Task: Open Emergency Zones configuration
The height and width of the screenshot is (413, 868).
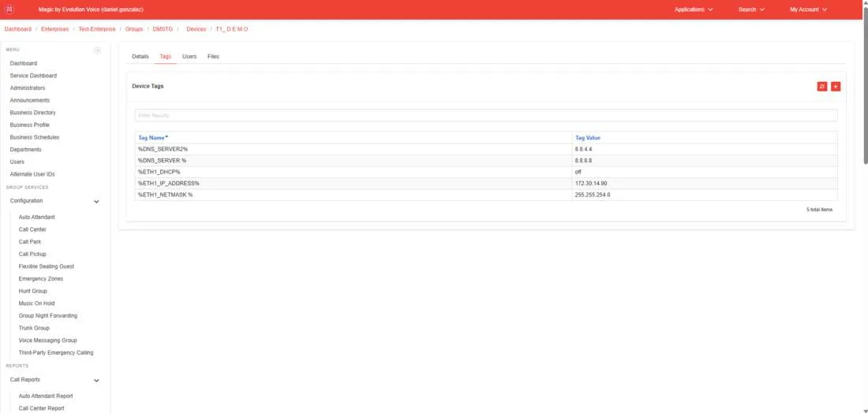Action: point(41,279)
